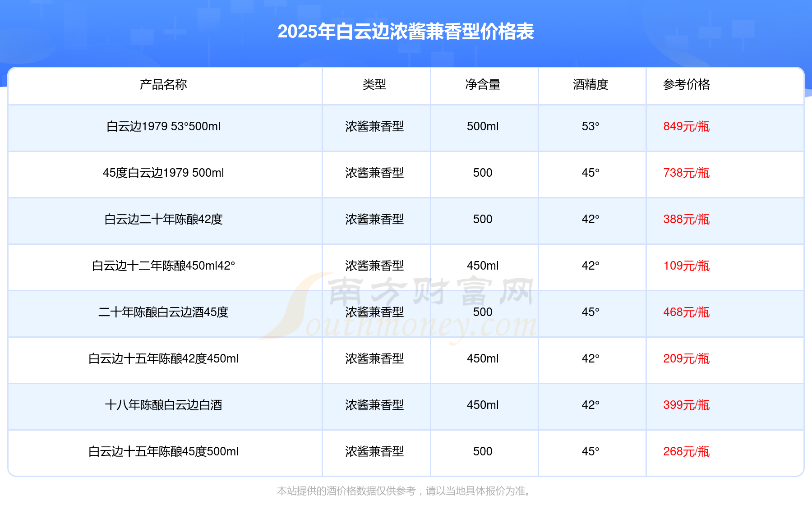
Task: Select the 参考价格 column header
Action: 687,84
